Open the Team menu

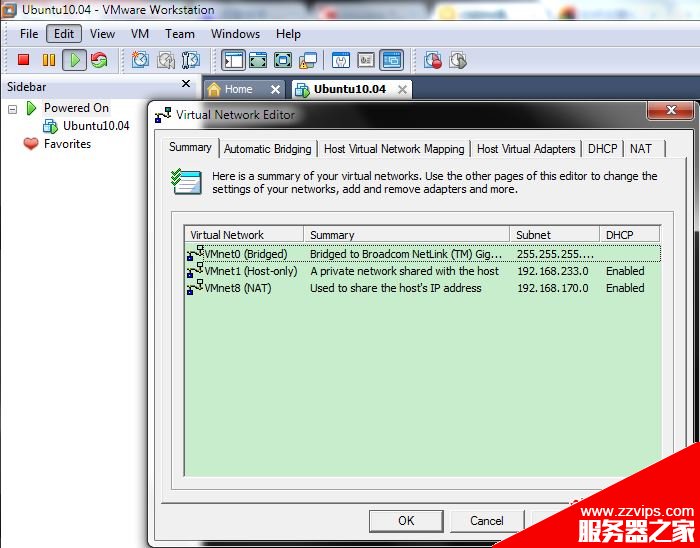(x=179, y=34)
